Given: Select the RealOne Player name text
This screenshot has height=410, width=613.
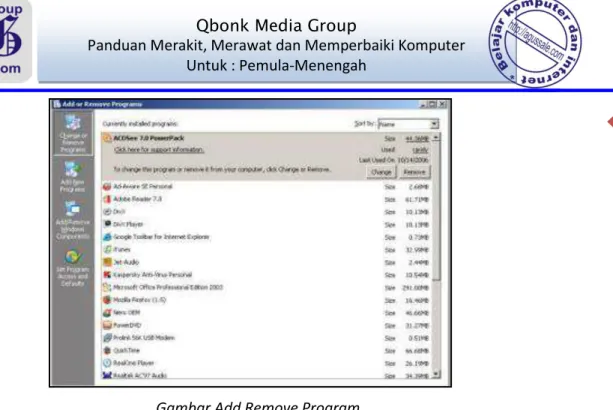Looking at the screenshot, I should (133, 363).
